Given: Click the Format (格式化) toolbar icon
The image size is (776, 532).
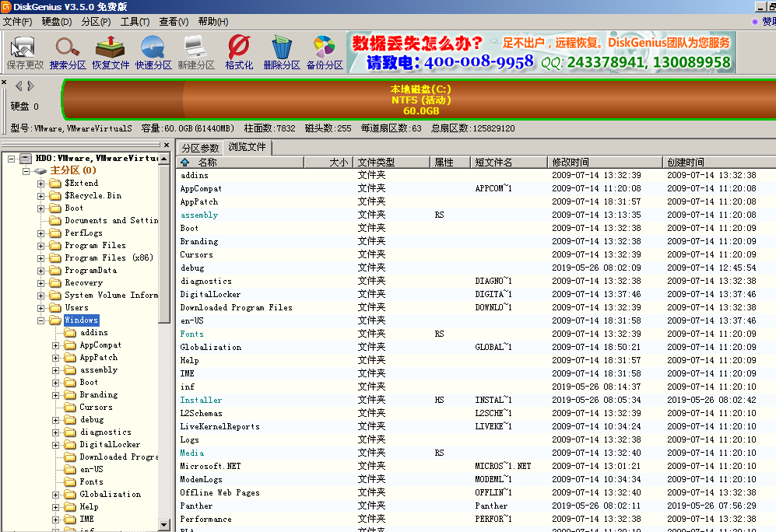Looking at the screenshot, I should pos(239,52).
